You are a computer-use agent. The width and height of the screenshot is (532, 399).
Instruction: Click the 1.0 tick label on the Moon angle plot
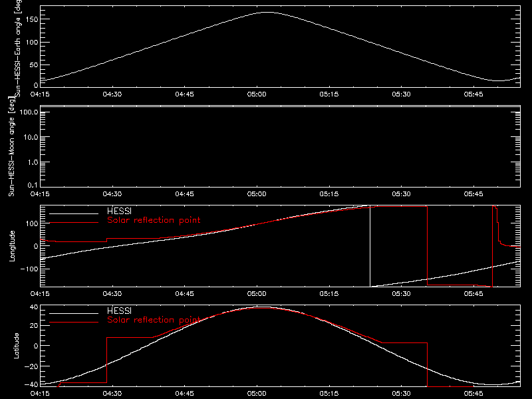(x=33, y=162)
